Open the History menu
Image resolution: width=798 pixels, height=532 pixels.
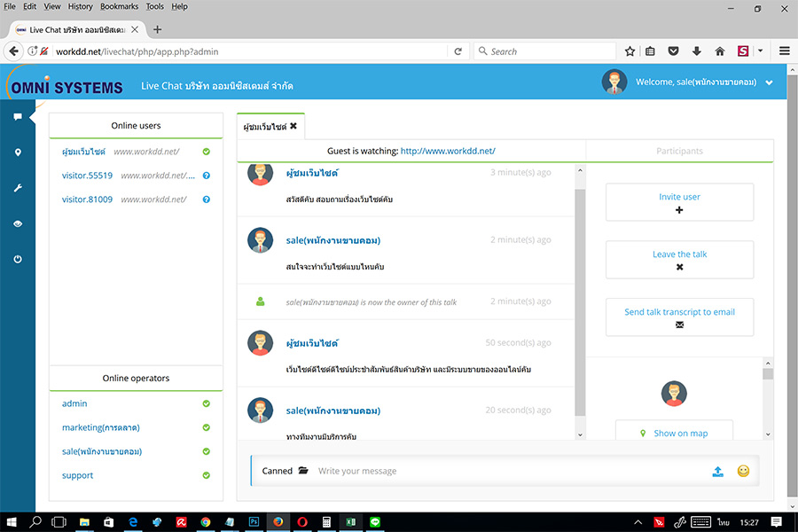coord(81,6)
